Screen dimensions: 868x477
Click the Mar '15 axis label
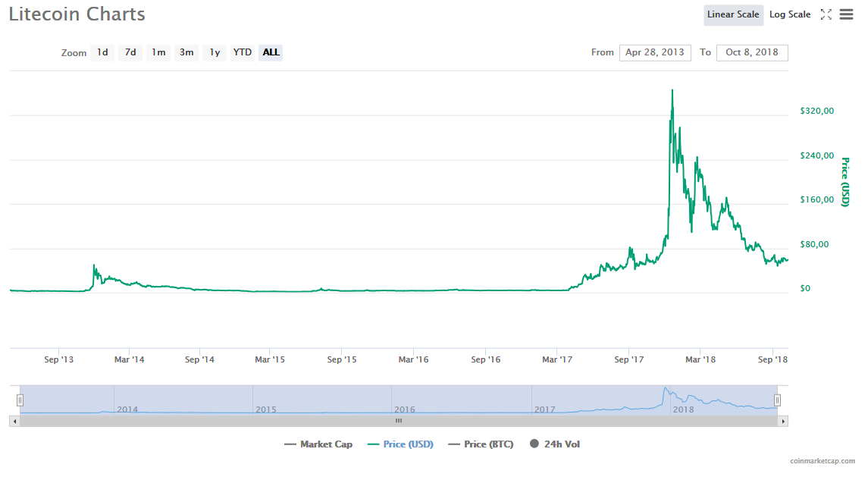coord(270,359)
